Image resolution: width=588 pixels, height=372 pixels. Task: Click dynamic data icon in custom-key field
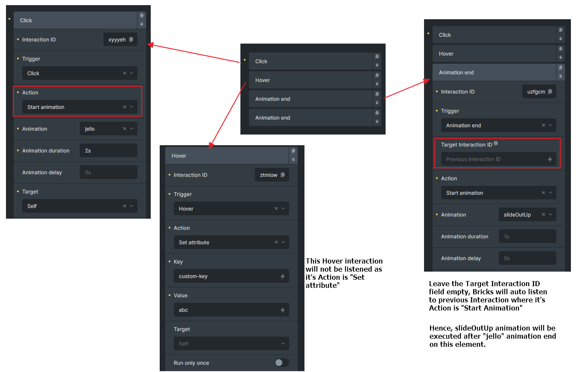[282, 276]
